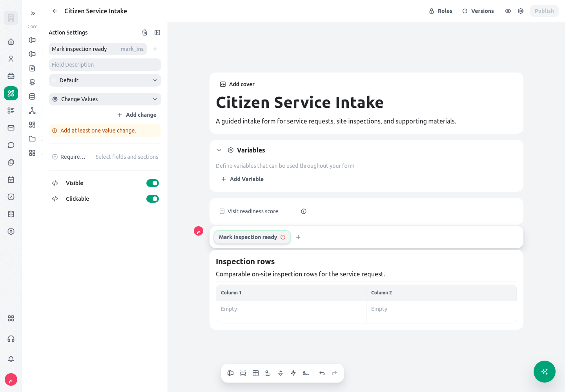The height and width of the screenshot is (392, 565).
Task: Open the notifications bell icon
Action: [x=11, y=359]
